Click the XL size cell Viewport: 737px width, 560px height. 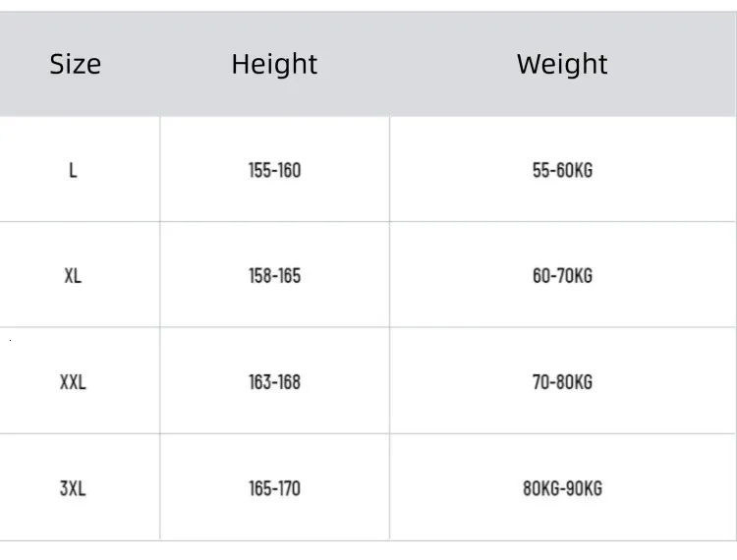[73, 276]
